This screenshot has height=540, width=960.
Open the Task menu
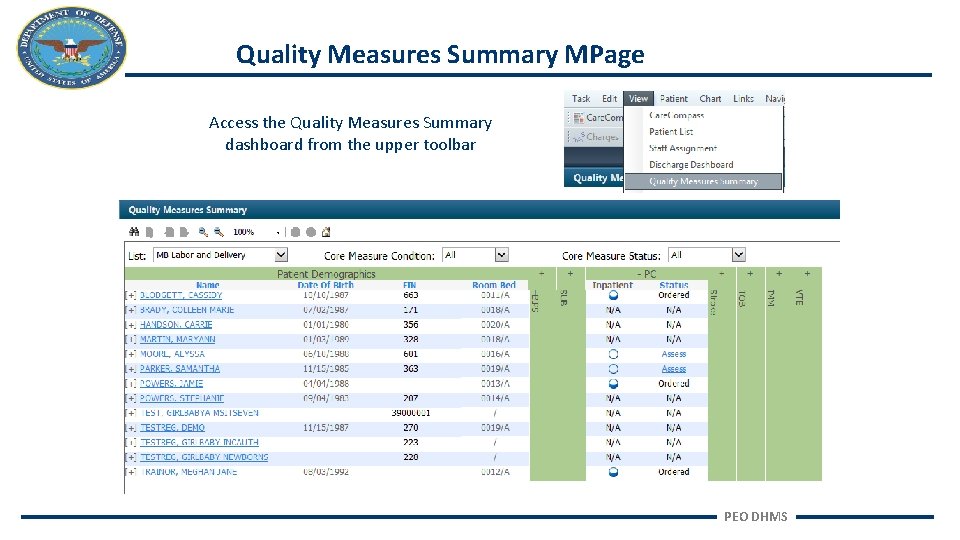580,99
